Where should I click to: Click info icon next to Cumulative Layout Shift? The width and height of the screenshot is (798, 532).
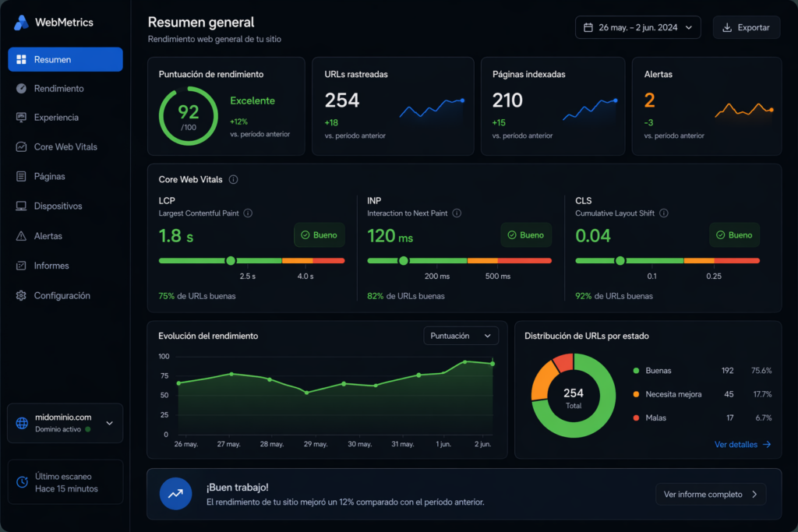tap(664, 213)
